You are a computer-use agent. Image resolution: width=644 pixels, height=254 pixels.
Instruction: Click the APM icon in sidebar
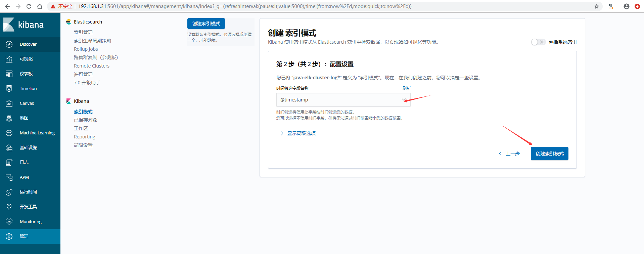tap(9, 177)
